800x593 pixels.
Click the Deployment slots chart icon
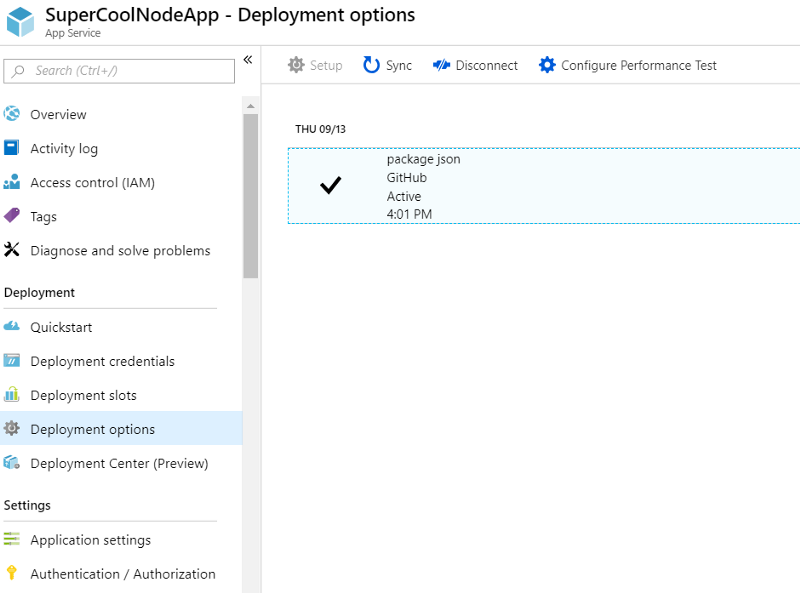11,394
